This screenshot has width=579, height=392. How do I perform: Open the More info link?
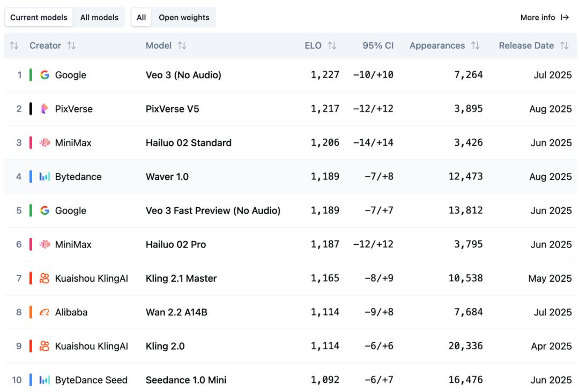538,18
